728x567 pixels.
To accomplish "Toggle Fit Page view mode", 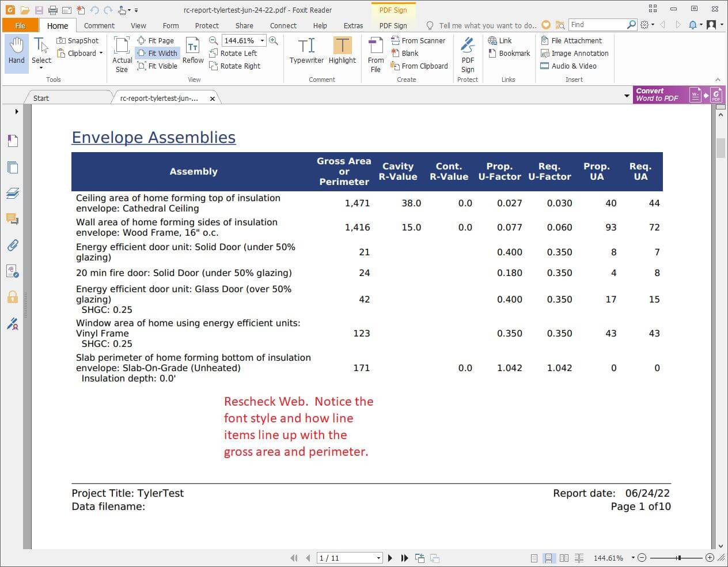I will (x=156, y=40).
